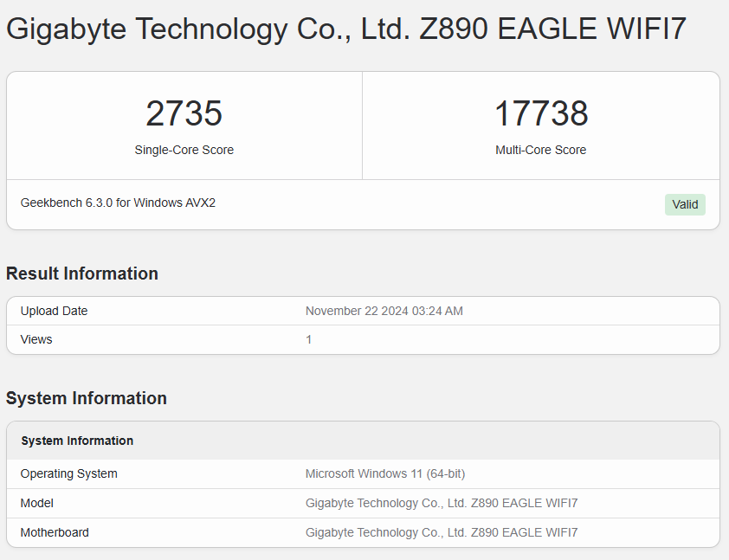Click "Geekbench 6.3.0 for Windows AVX2" text
This screenshot has width=729, height=560.
pyautogui.click(x=118, y=203)
